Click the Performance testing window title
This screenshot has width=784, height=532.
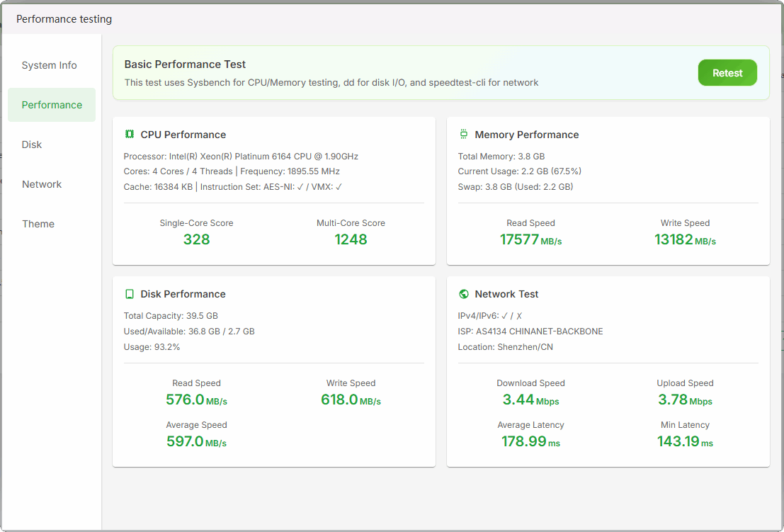pyautogui.click(x=64, y=19)
